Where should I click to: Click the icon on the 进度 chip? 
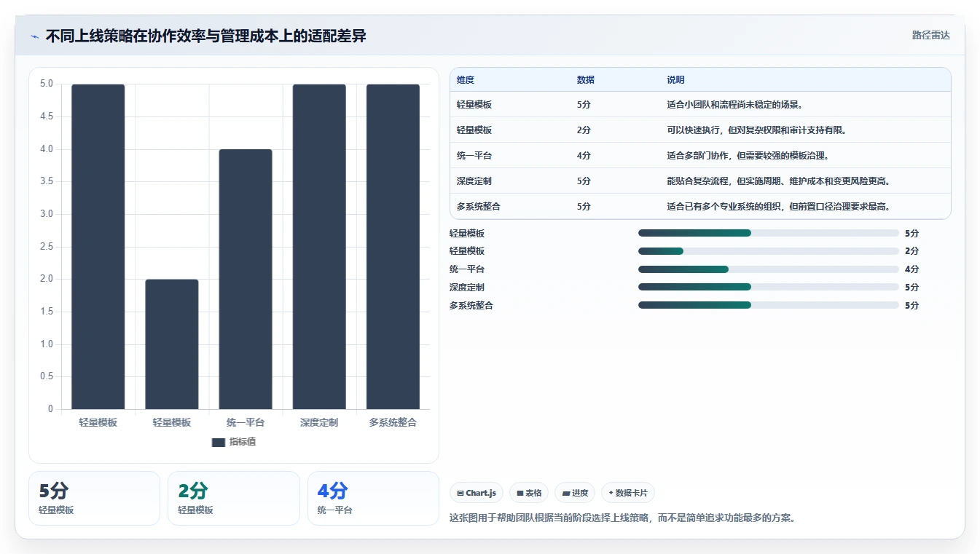click(x=566, y=493)
